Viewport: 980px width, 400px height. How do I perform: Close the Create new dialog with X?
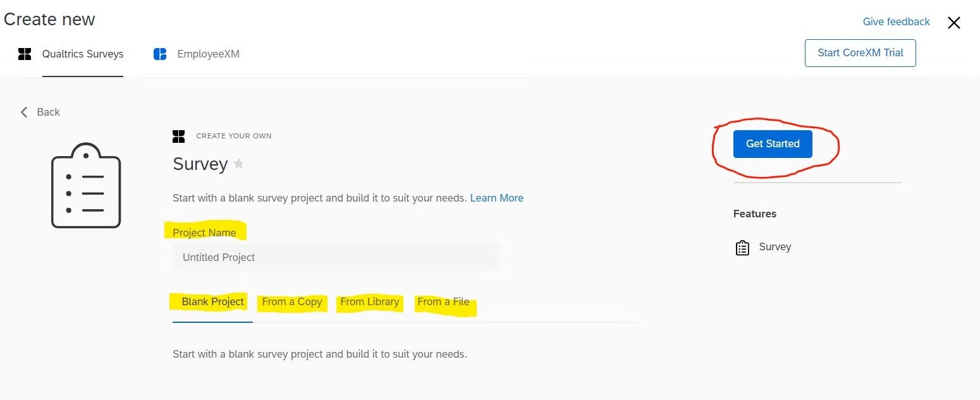point(953,23)
